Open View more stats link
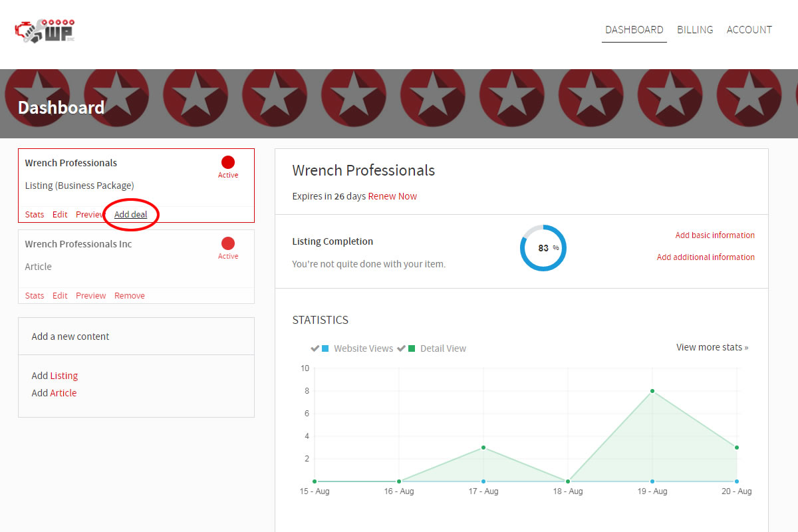 click(712, 347)
